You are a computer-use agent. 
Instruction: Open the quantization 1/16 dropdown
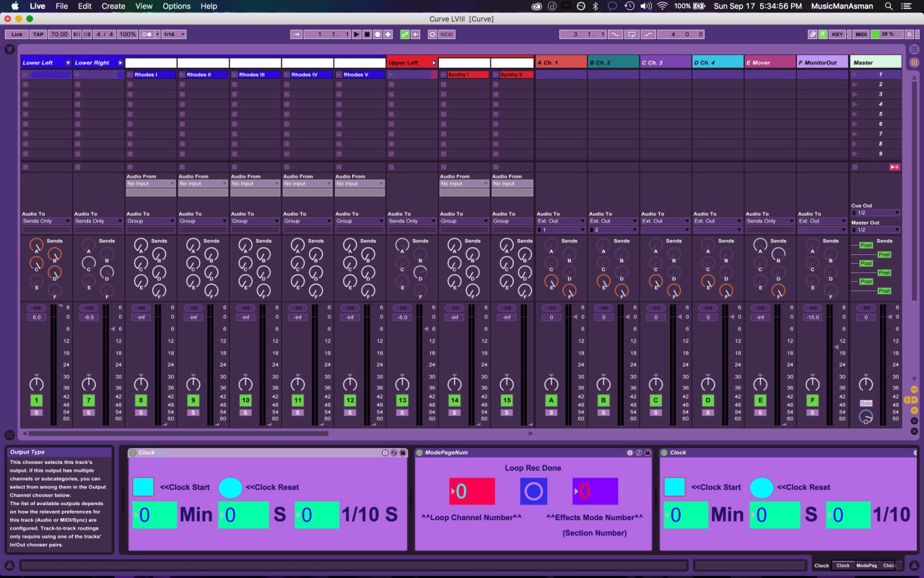point(173,34)
